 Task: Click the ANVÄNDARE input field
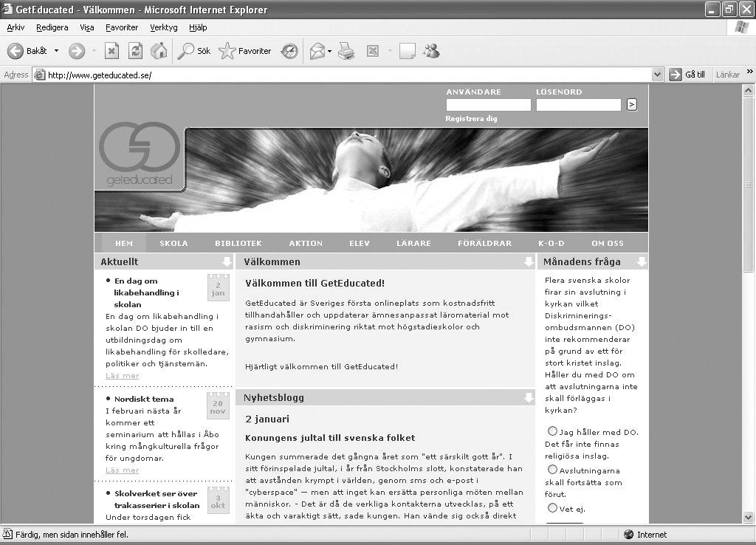(x=488, y=105)
